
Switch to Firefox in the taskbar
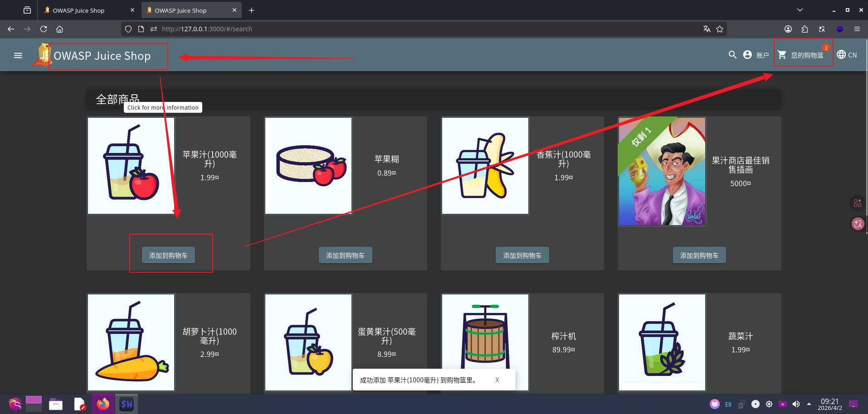[x=103, y=404]
